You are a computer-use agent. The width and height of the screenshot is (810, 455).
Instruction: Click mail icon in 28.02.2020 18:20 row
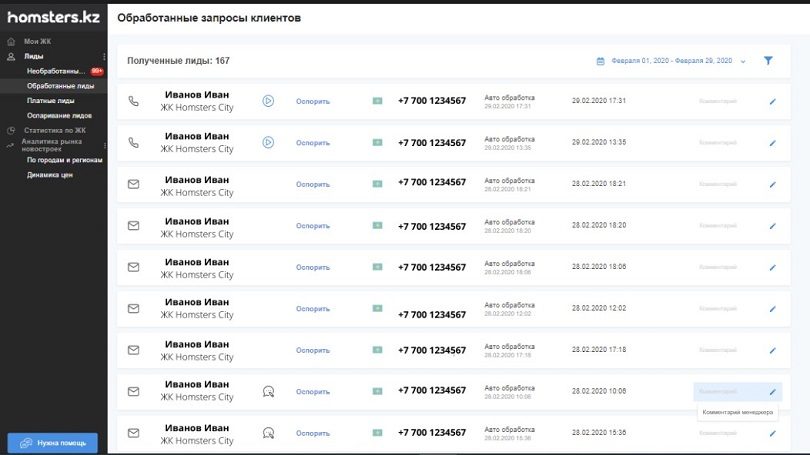(x=133, y=226)
